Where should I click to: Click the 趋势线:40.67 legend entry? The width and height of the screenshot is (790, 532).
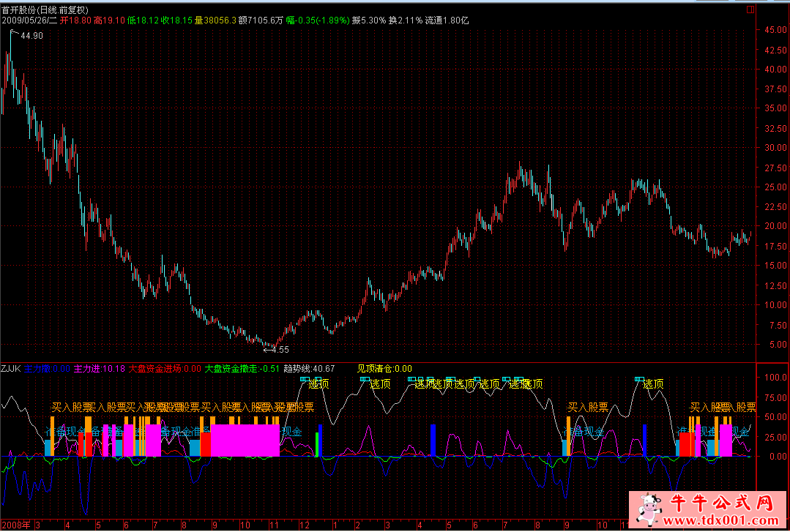point(309,369)
